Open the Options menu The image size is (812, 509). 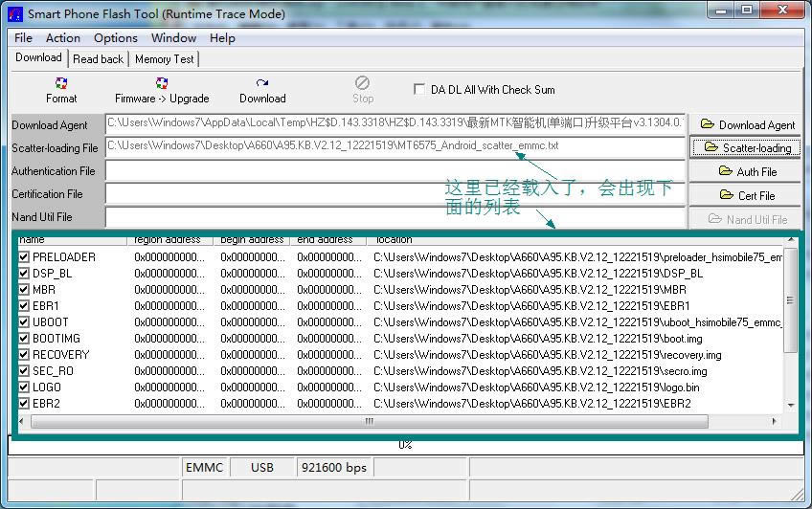pyautogui.click(x=115, y=38)
